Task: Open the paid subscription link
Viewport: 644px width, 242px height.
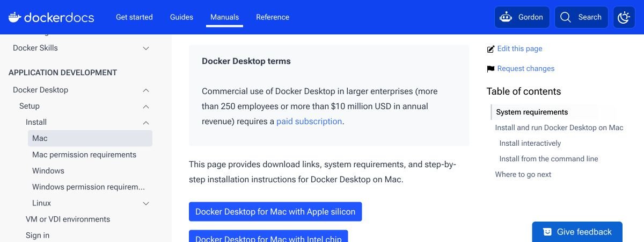Action: [x=309, y=122]
